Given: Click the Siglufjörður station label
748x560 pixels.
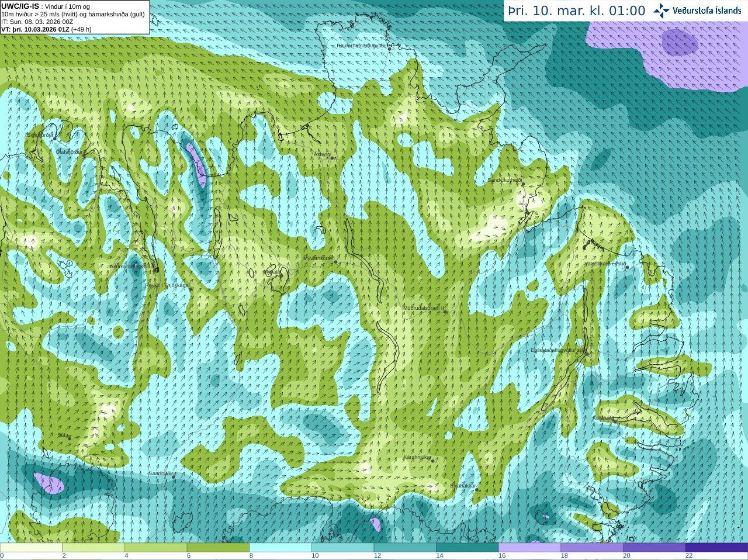Looking at the screenshot, I should (x=40, y=135).
